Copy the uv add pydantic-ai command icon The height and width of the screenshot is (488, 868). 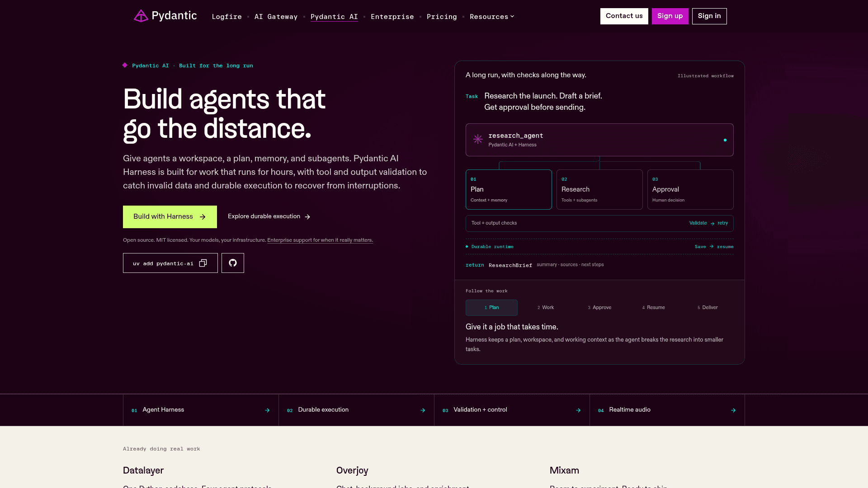point(203,263)
